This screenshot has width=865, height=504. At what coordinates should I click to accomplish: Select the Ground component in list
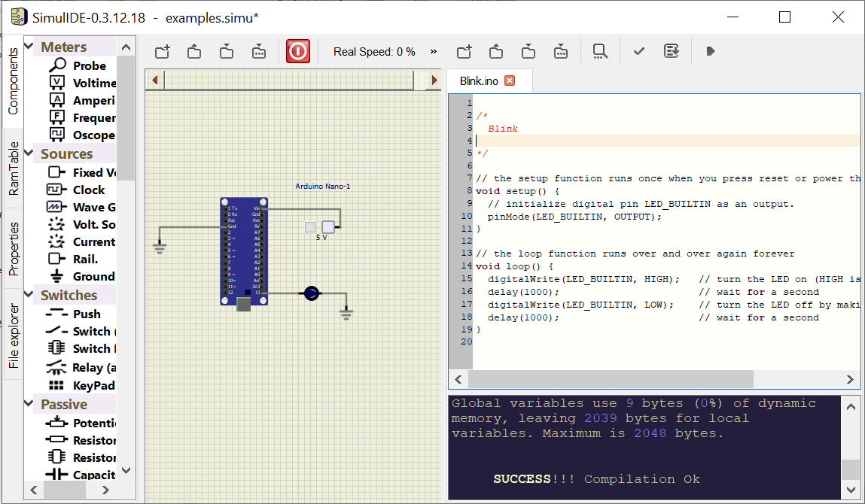click(81, 276)
